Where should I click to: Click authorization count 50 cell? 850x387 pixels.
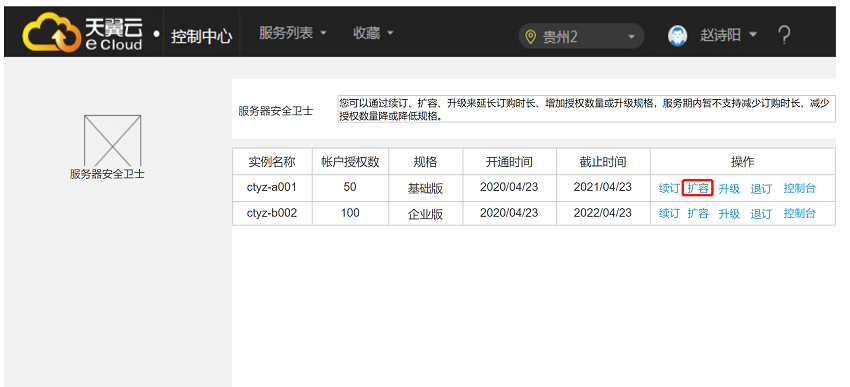click(350, 188)
